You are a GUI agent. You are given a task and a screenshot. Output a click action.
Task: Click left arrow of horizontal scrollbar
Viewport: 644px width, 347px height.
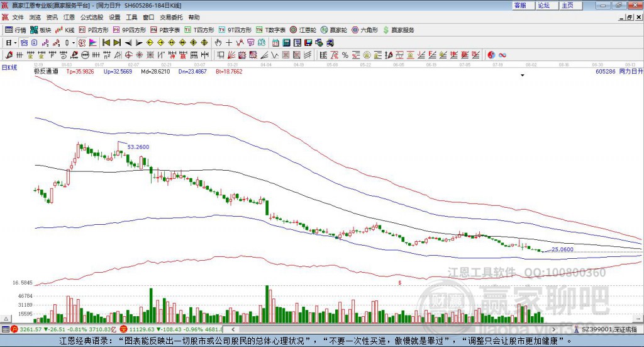233,329
